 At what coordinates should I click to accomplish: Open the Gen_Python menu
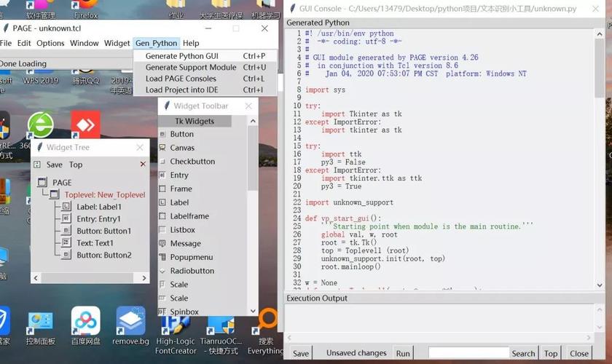point(156,43)
